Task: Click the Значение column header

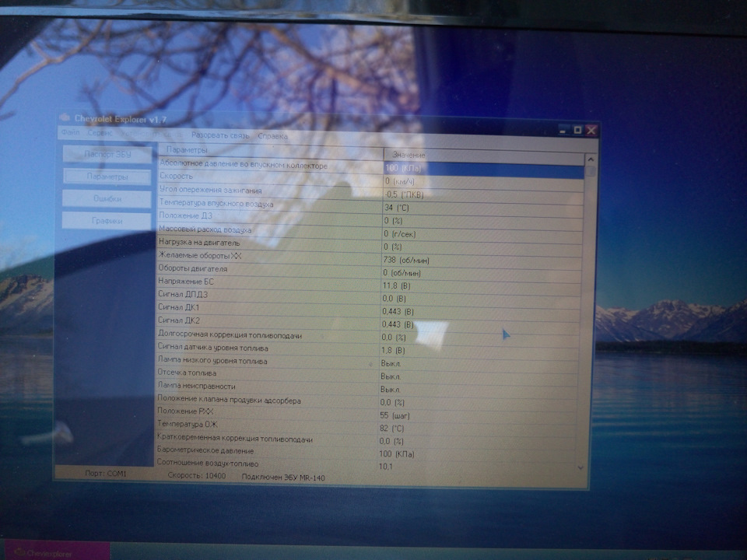Action: [484, 156]
